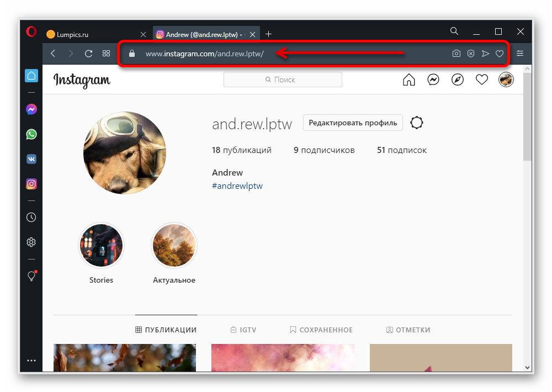Open profile settings gear next to username
Image resolution: width=552 pixels, height=392 pixels.
(417, 123)
